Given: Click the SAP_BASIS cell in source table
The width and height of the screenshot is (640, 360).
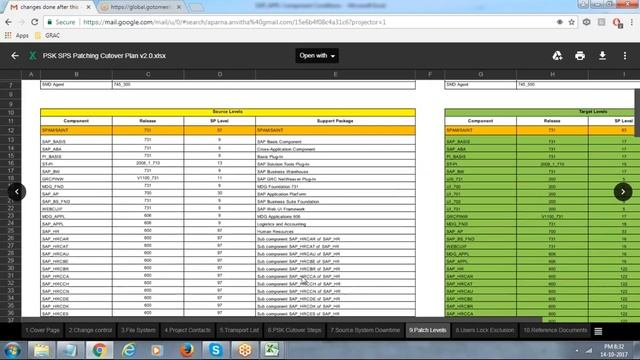Looking at the screenshot, I should pyautogui.click(x=76, y=141).
